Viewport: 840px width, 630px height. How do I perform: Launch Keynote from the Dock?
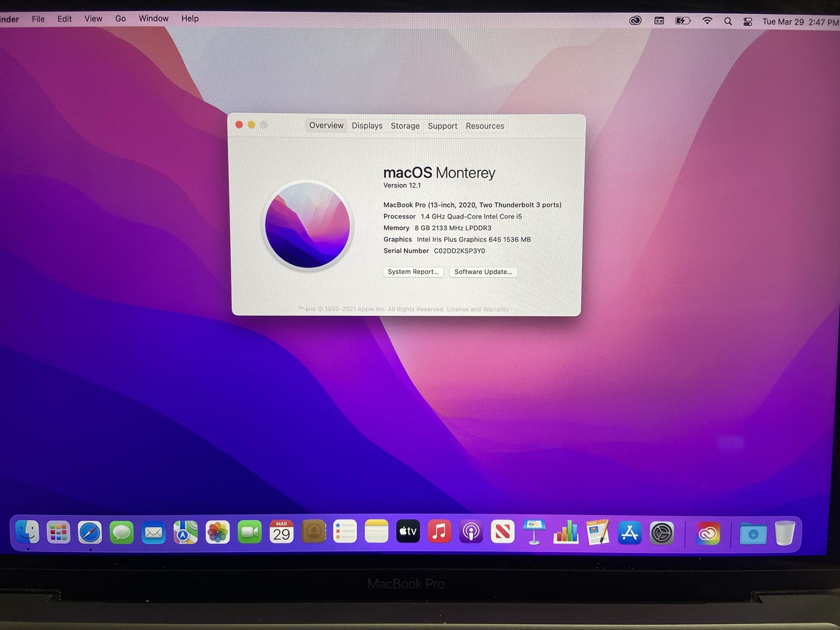tap(534, 532)
